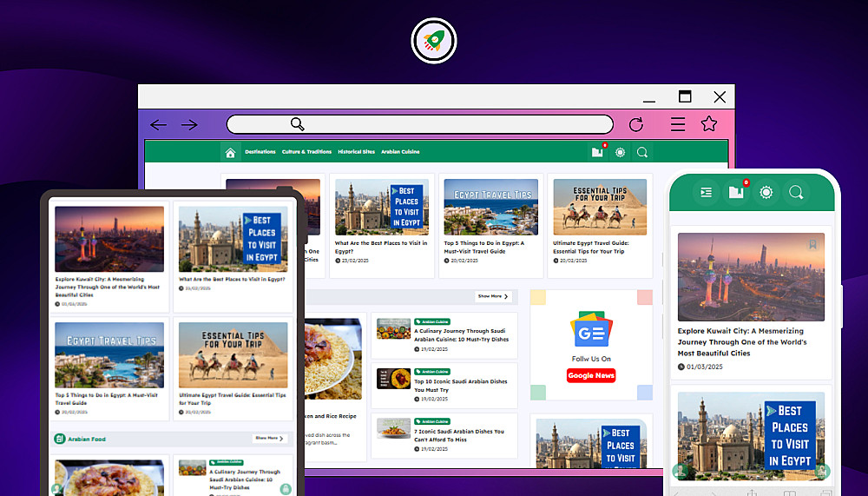Open the Kuwait City skyline image on tablet
This screenshot has width=868, height=496.
[x=109, y=239]
